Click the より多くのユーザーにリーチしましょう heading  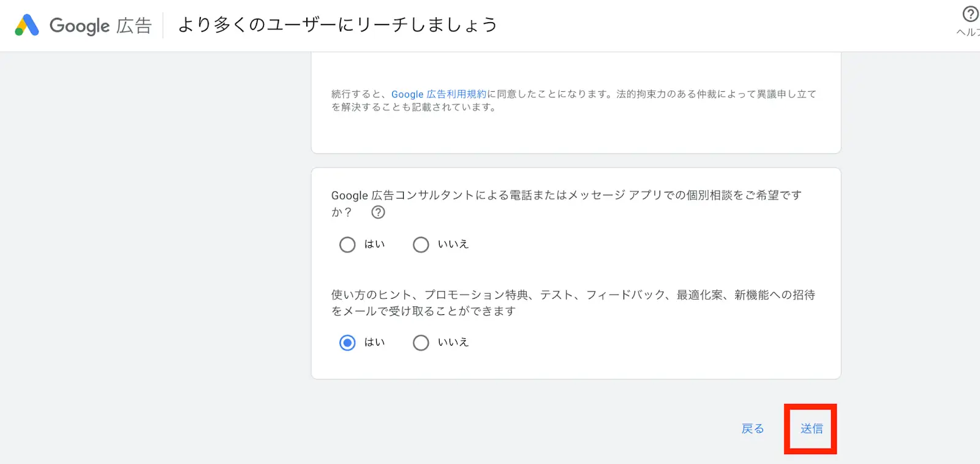click(337, 25)
